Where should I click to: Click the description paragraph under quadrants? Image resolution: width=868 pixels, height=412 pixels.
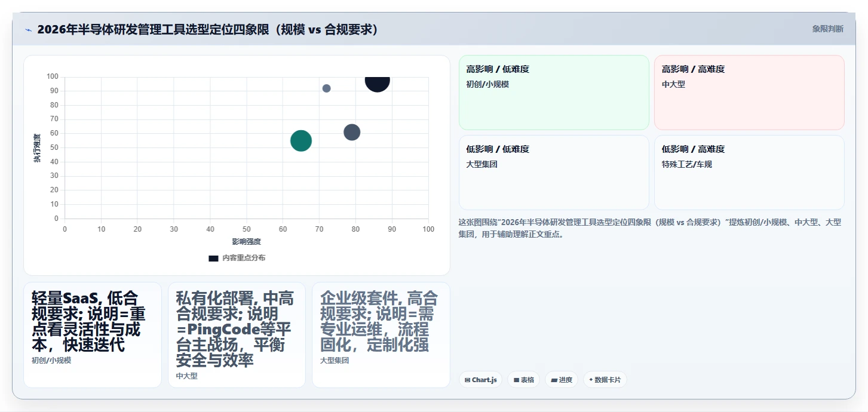click(x=650, y=228)
